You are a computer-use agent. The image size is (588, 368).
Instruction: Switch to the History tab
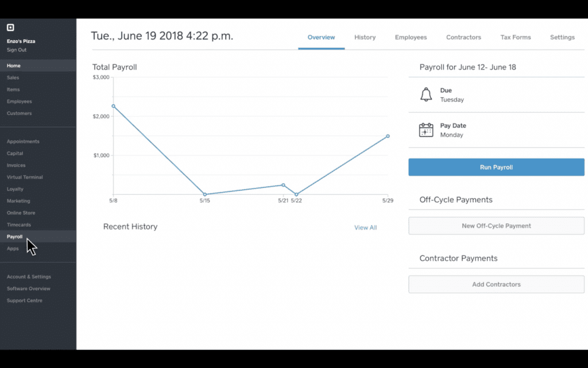(365, 37)
